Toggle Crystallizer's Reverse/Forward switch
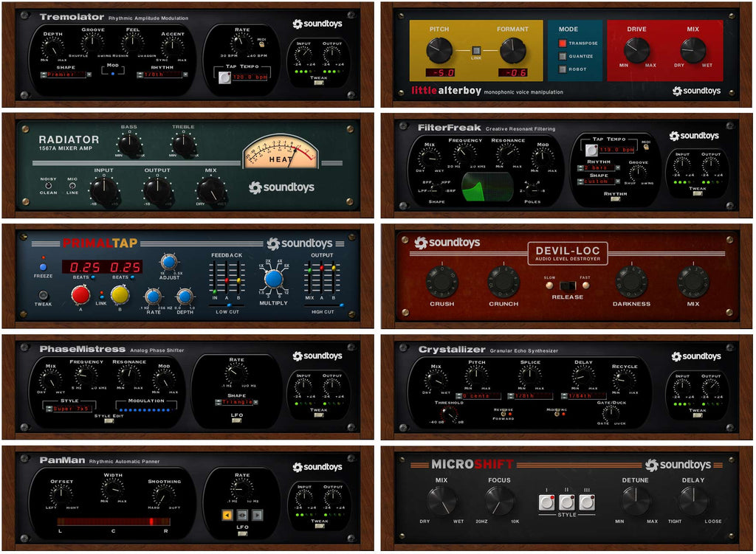 point(504,414)
